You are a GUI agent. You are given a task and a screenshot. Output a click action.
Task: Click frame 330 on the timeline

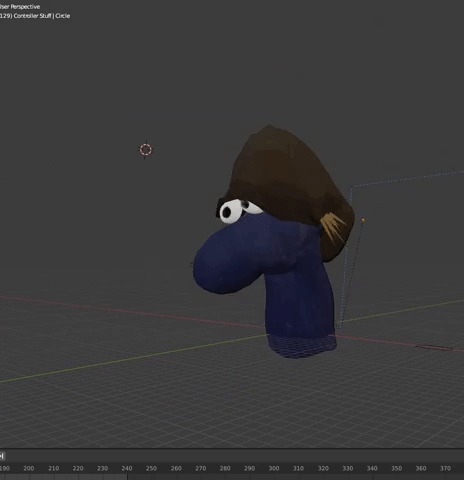tap(347, 468)
